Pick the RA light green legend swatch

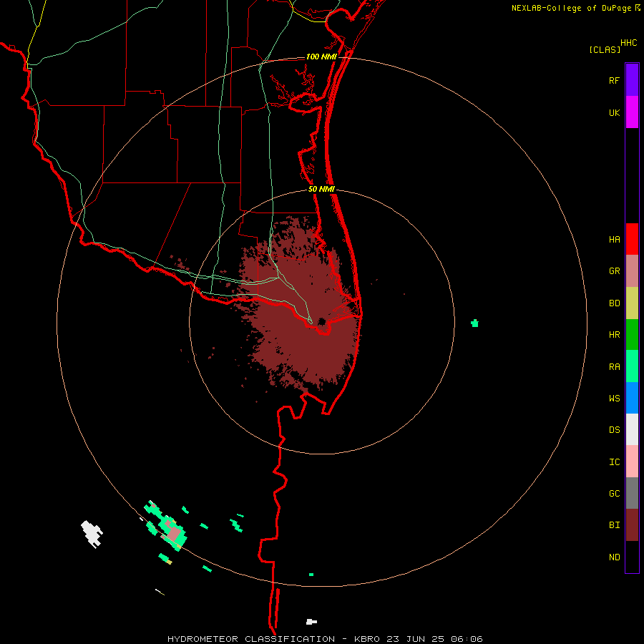click(632, 366)
